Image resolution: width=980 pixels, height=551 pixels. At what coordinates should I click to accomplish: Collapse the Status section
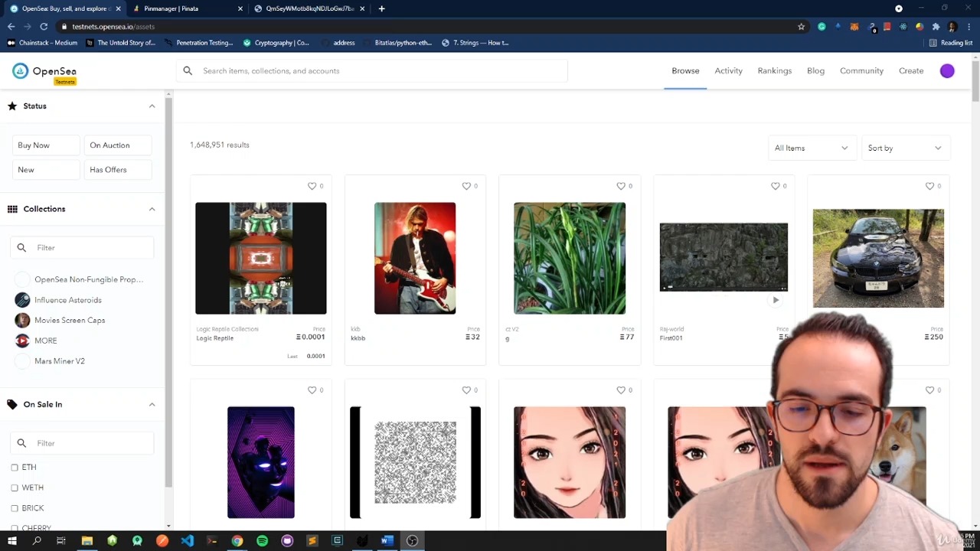point(152,106)
